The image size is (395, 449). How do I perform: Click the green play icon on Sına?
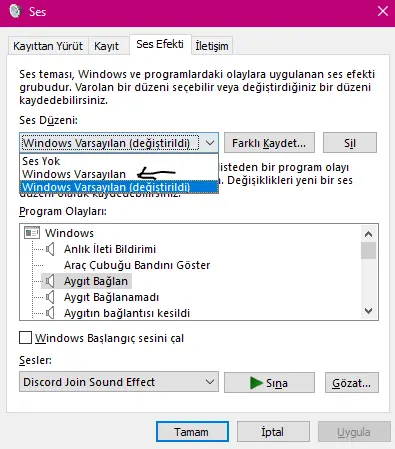point(256,383)
